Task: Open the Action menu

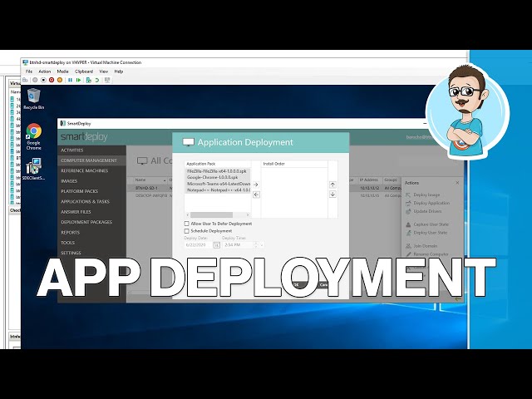Action: [x=44, y=71]
